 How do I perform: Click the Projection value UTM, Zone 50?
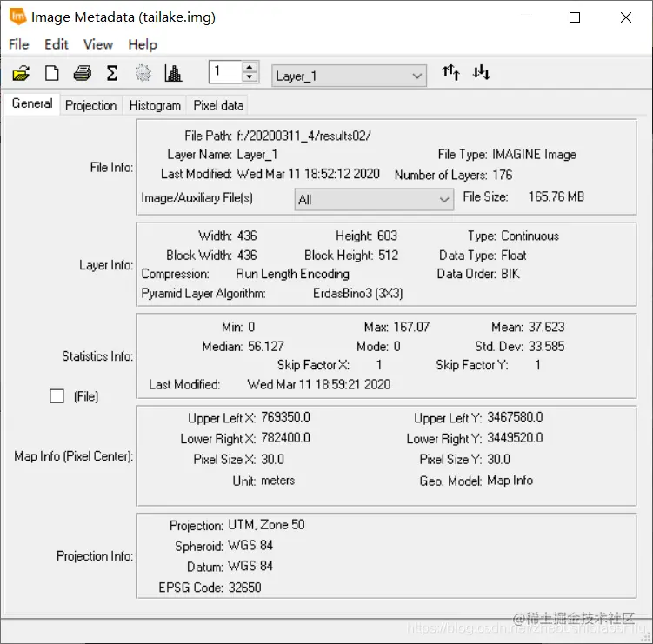266,525
